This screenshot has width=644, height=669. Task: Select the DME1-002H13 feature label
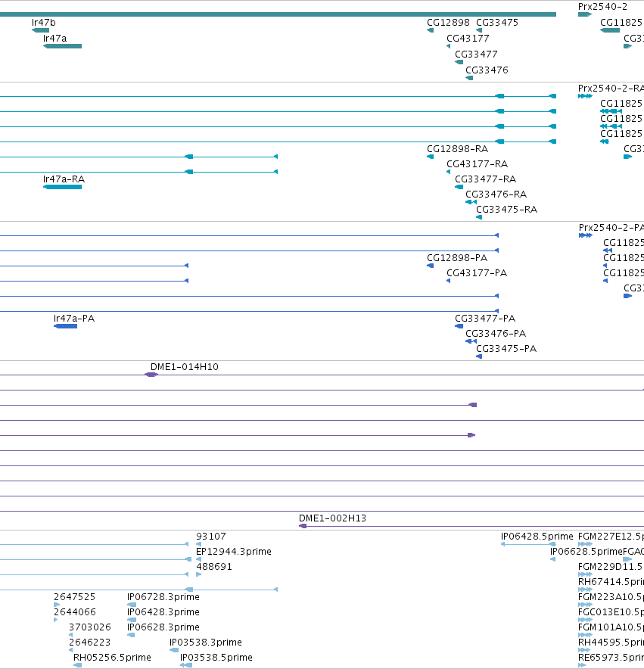(332, 518)
